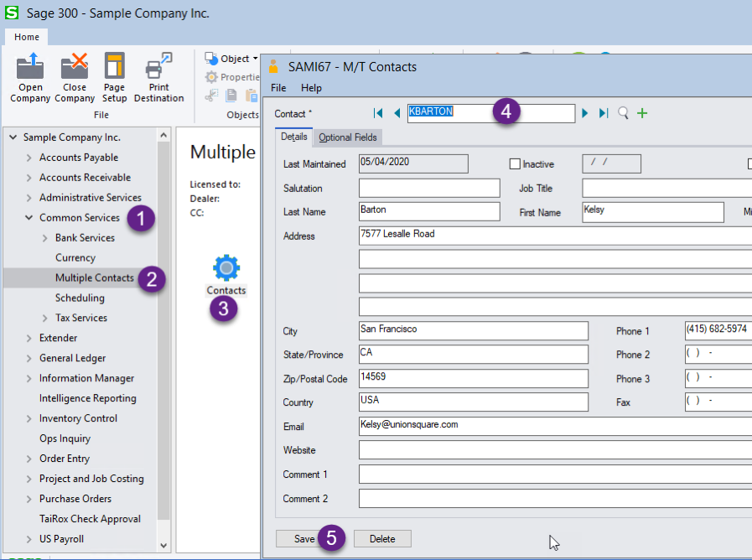Expand Administrative Services
The image size is (752, 560).
29,198
